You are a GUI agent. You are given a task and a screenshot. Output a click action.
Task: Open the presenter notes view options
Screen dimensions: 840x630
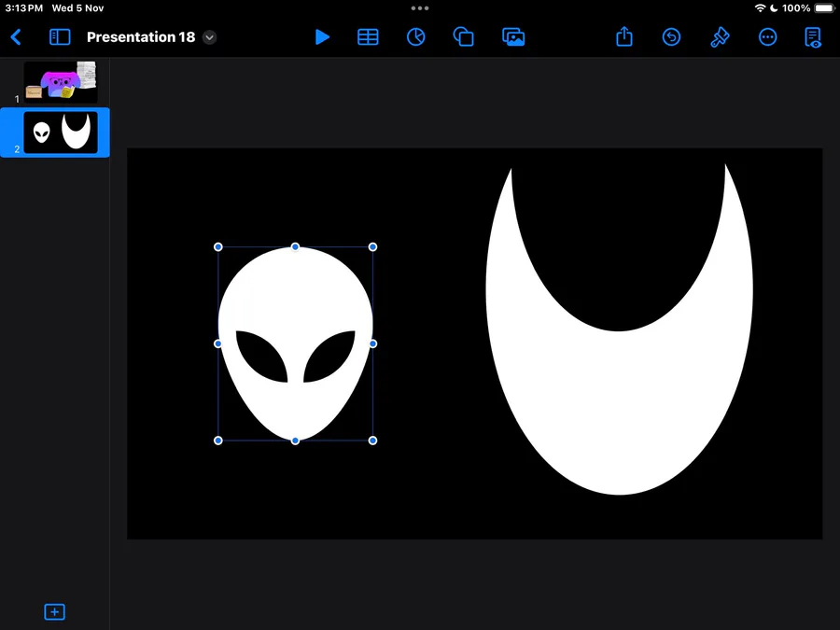pos(813,37)
